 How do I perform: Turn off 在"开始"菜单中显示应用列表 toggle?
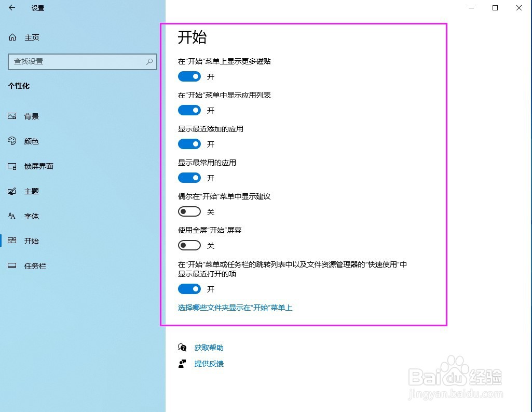pyautogui.click(x=189, y=110)
